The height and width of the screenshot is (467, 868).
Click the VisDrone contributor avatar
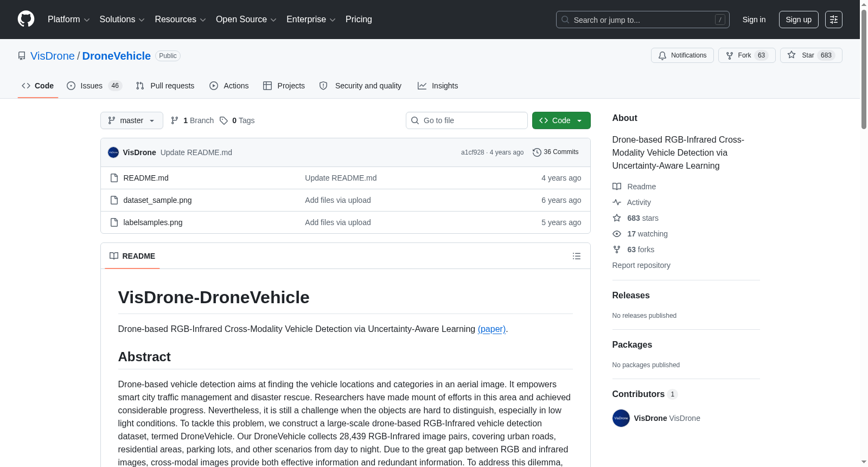click(x=621, y=418)
